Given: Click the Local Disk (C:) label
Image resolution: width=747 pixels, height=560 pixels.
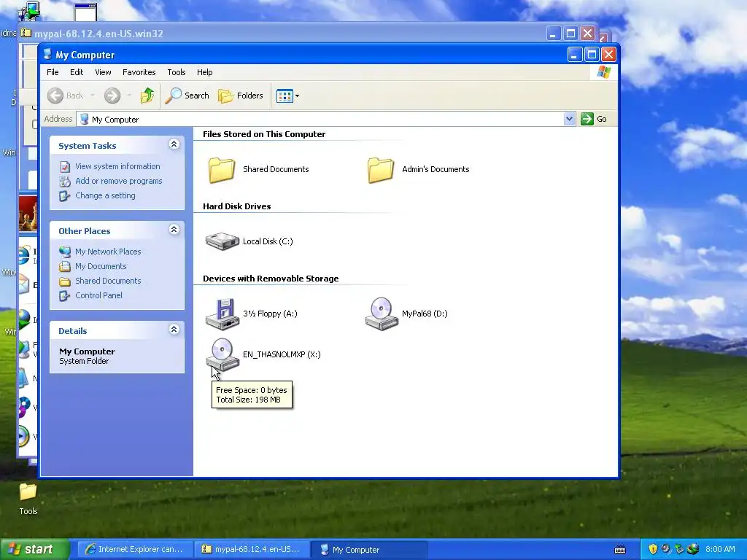Looking at the screenshot, I should 268,241.
